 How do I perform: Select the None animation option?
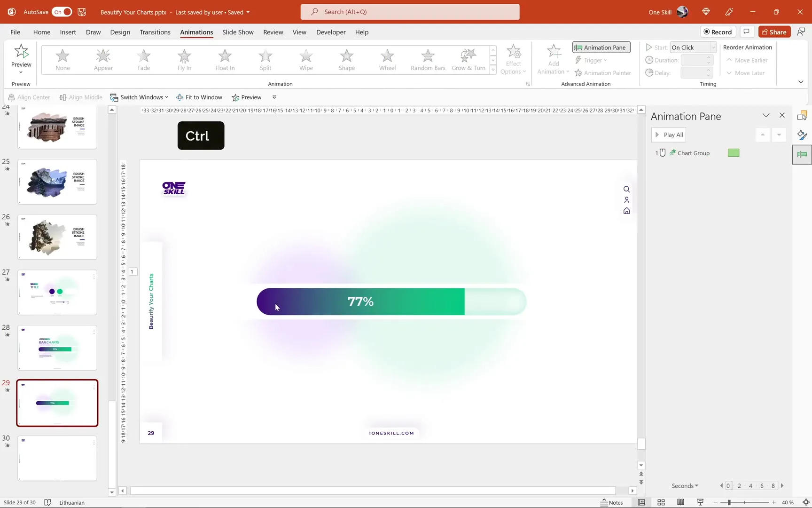coord(62,60)
